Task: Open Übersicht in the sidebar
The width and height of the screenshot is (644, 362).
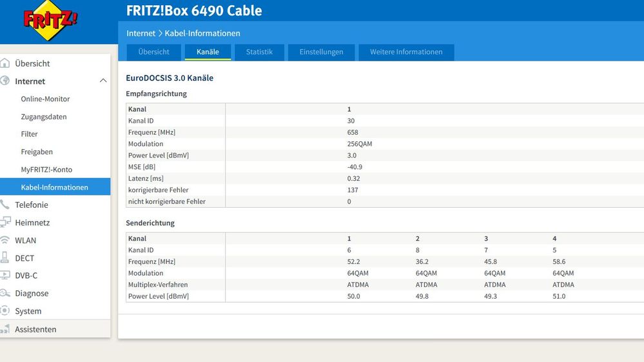Action: point(32,64)
